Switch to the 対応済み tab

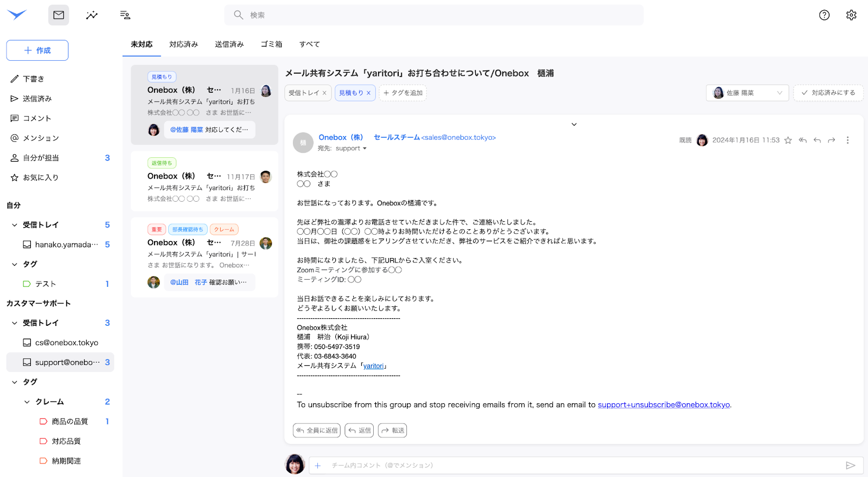coord(184,44)
